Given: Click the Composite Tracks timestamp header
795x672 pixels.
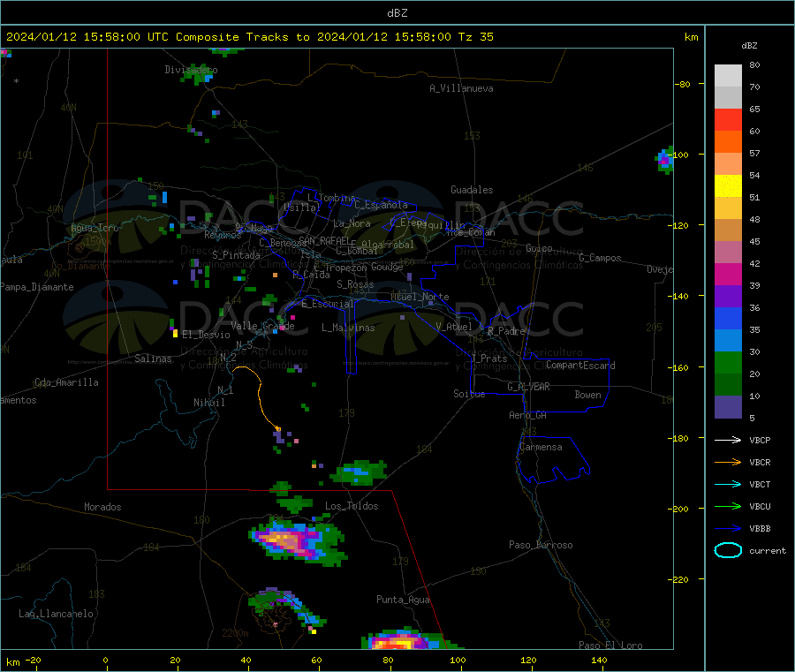Looking at the screenshot, I should click(249, 37).
